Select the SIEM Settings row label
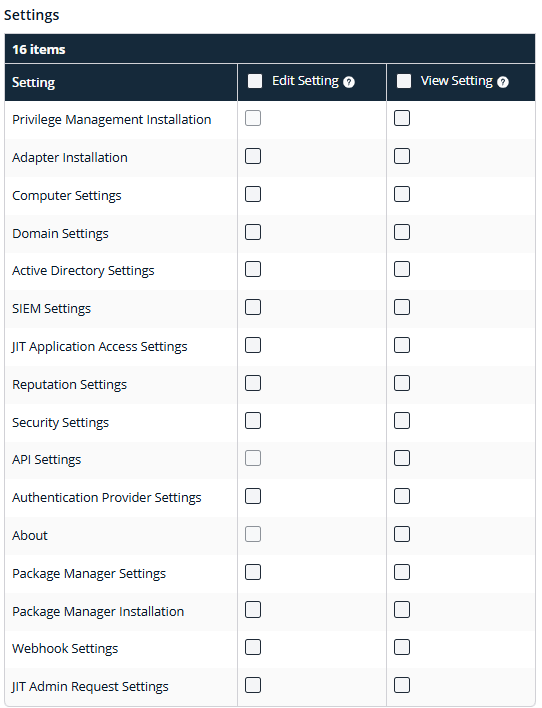Image resolution: width=542 pixels, height=708 pixels. click(x=51, y=308)
